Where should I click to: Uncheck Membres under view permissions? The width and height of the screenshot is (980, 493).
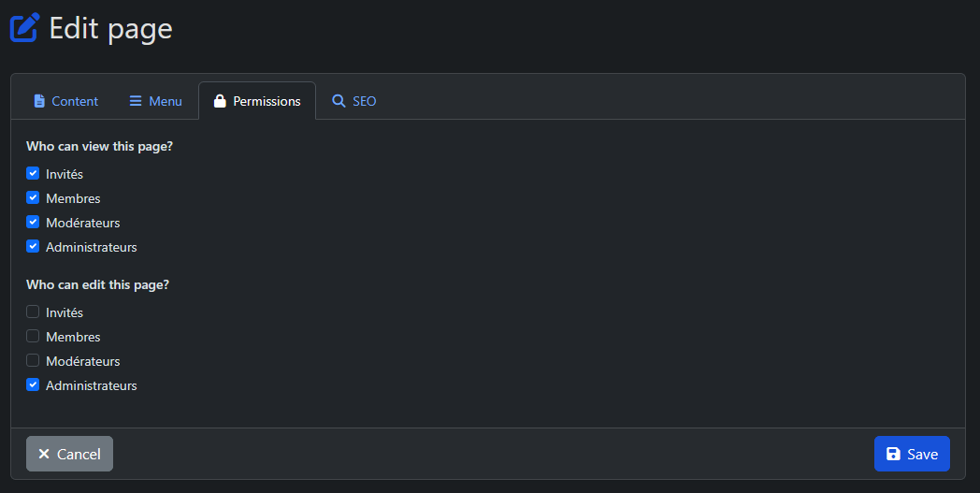tap(33, 197)
